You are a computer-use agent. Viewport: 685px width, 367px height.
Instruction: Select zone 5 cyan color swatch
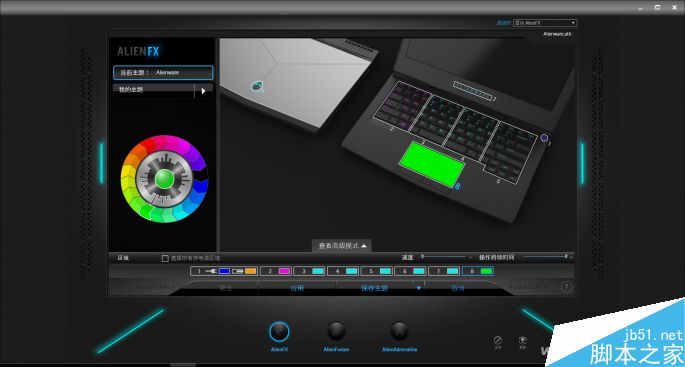(x=385, y=271)
